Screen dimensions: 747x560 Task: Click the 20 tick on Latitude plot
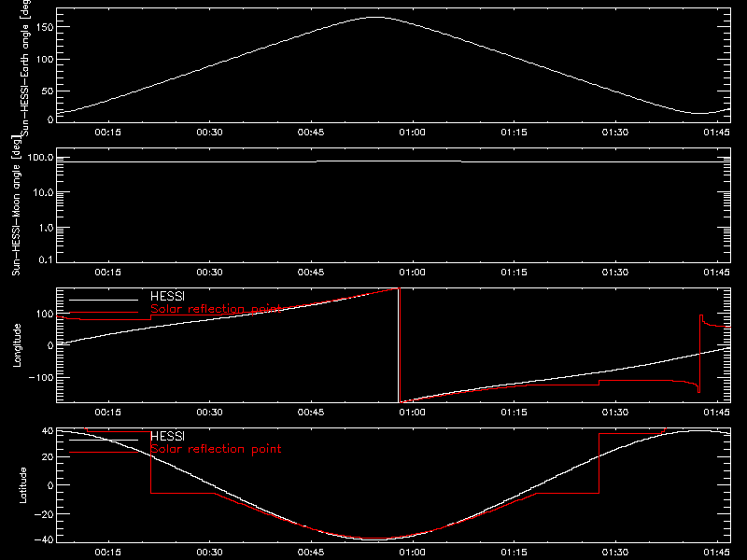(x=48, y=457)
